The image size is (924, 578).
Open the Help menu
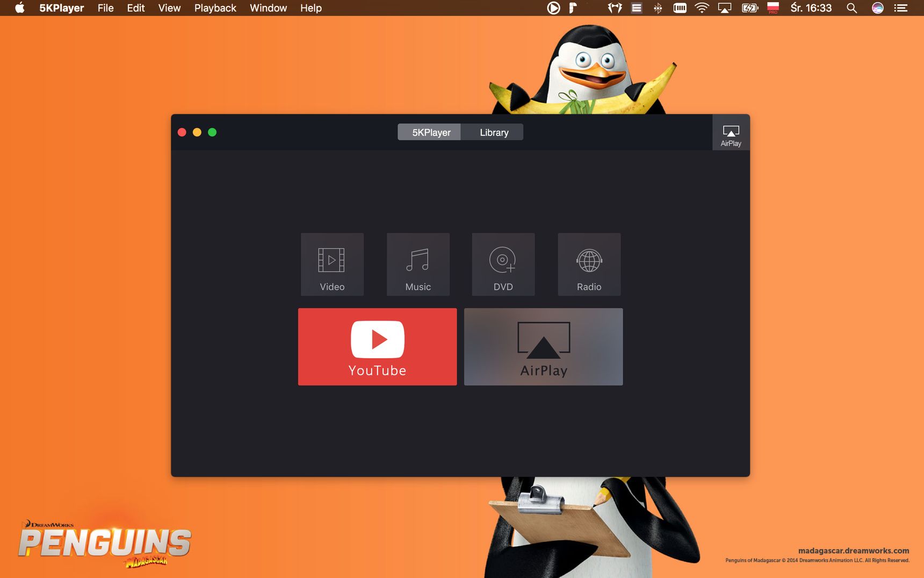pos(311,8)
